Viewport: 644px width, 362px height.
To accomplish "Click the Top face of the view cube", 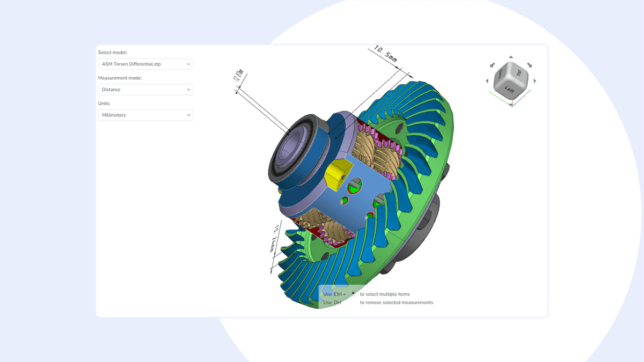I will pyautogui.click(x=519, y=73).
